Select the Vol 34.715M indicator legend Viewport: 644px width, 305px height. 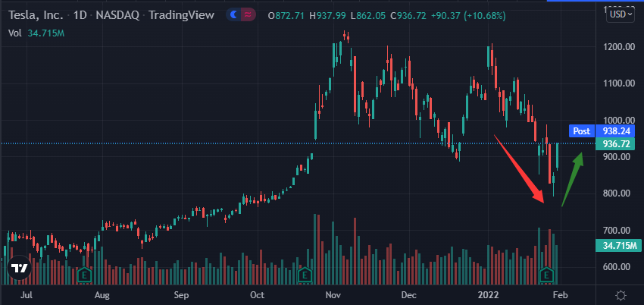pos(36,33)
